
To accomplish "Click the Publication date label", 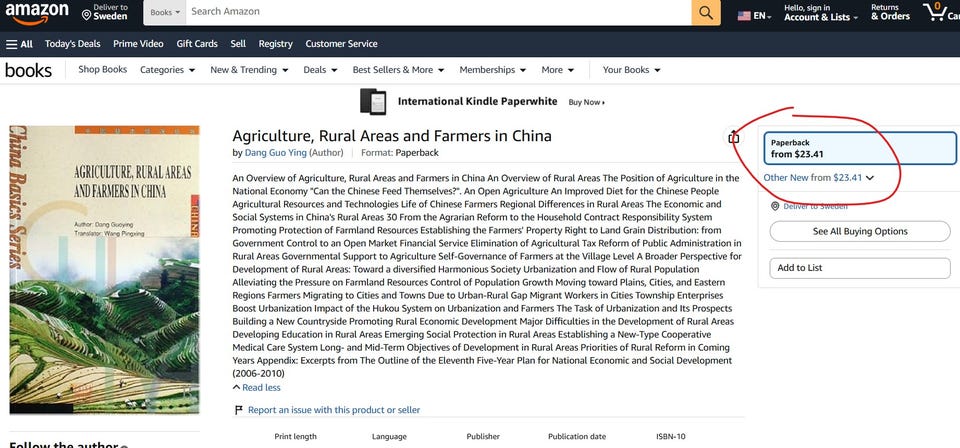I will 577,437.
